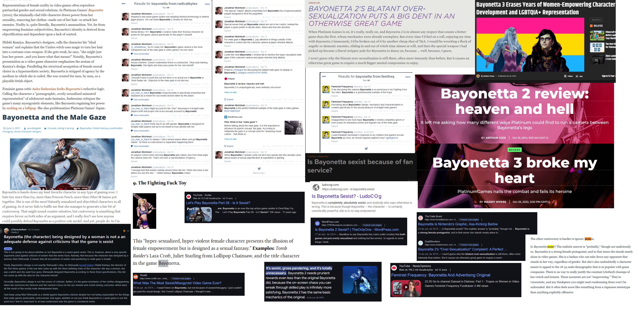
Task: Open three-dot menu beside radicalbytes results title
Action: tap(123, 4)
